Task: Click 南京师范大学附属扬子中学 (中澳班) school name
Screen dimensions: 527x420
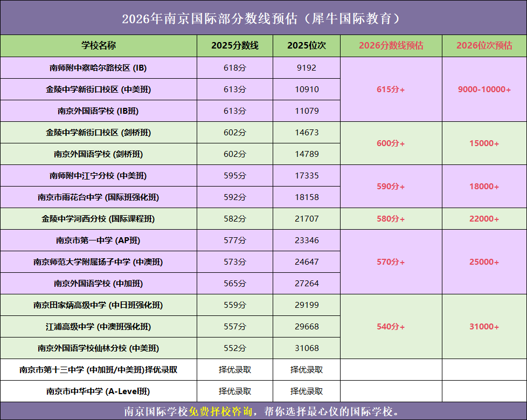Action: [98, 261]
